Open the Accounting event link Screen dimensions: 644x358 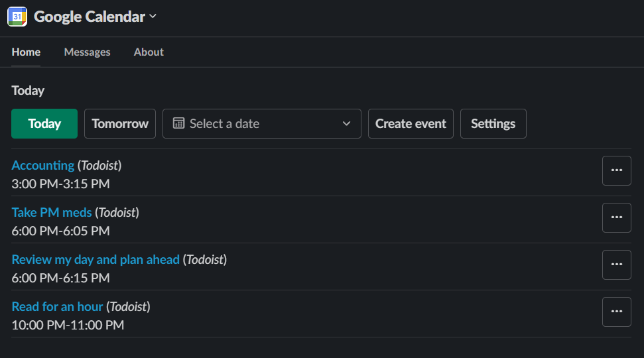point(43,165)
